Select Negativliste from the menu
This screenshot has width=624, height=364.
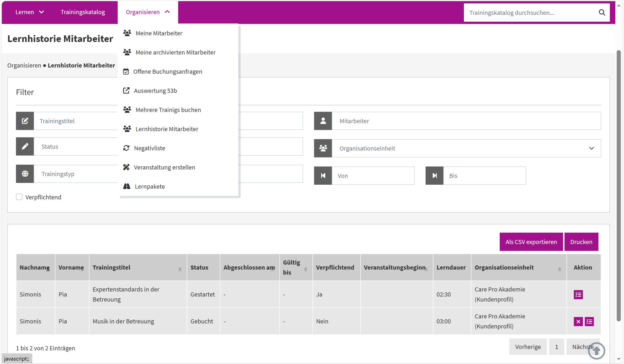coord(149,148)
